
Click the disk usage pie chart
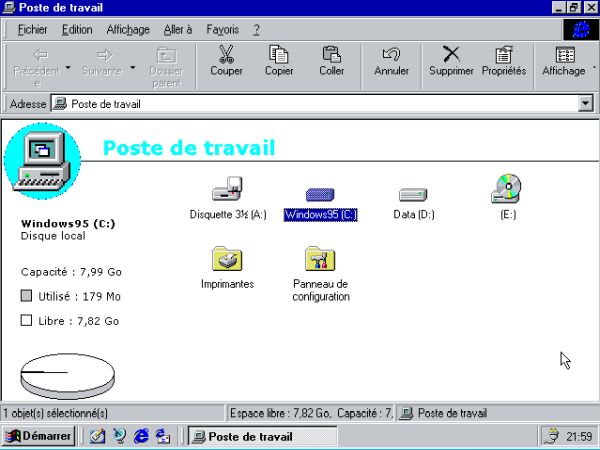(67, 376)
